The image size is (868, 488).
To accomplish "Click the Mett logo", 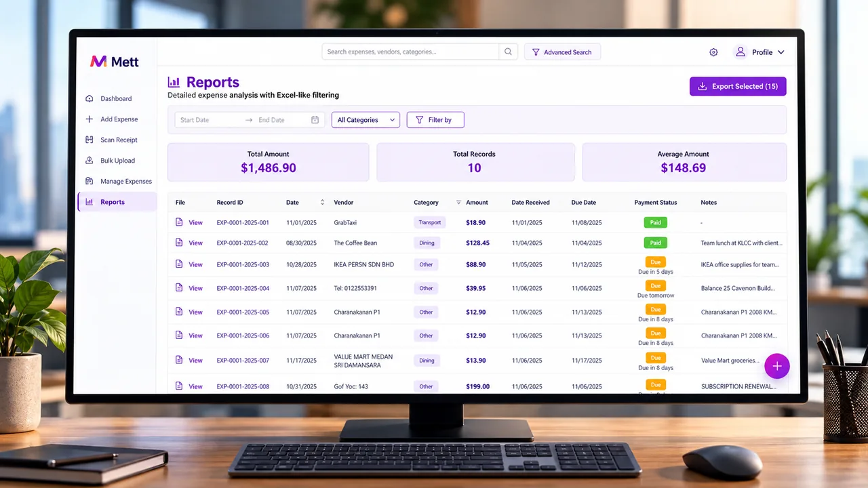I will tap(115, 62).
